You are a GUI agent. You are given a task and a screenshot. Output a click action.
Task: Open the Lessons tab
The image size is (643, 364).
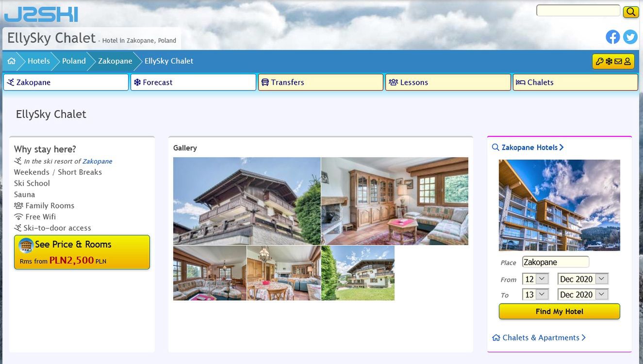(448, 83)
